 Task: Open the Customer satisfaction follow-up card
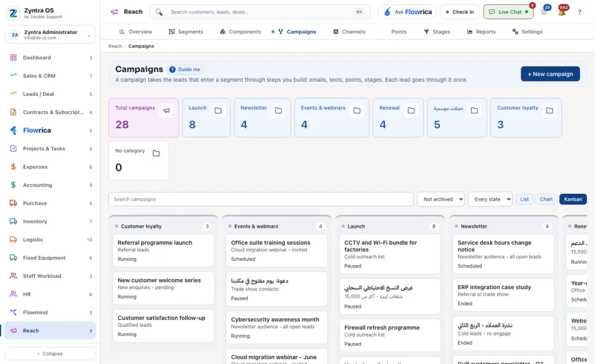[164, 326]
